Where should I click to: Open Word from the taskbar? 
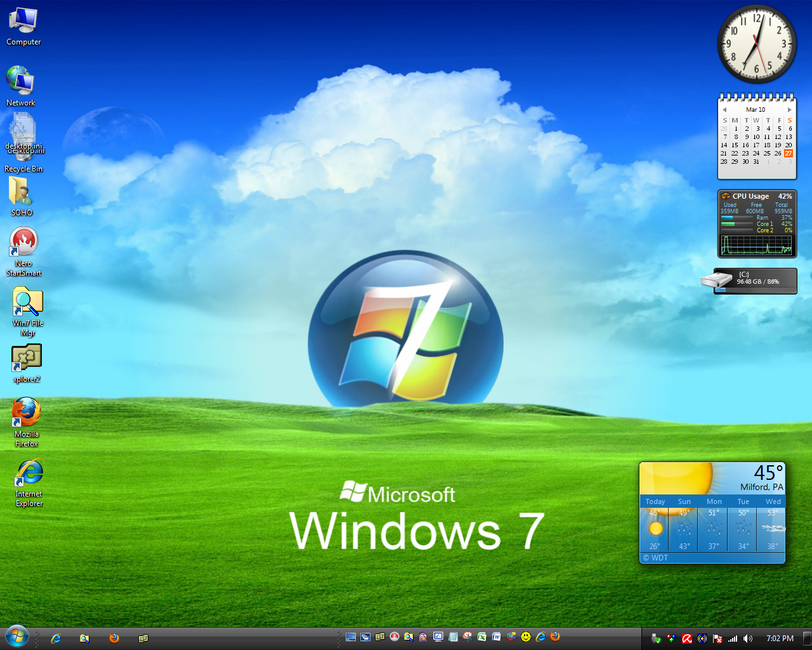pyautogui.click(x=497, y=637)
